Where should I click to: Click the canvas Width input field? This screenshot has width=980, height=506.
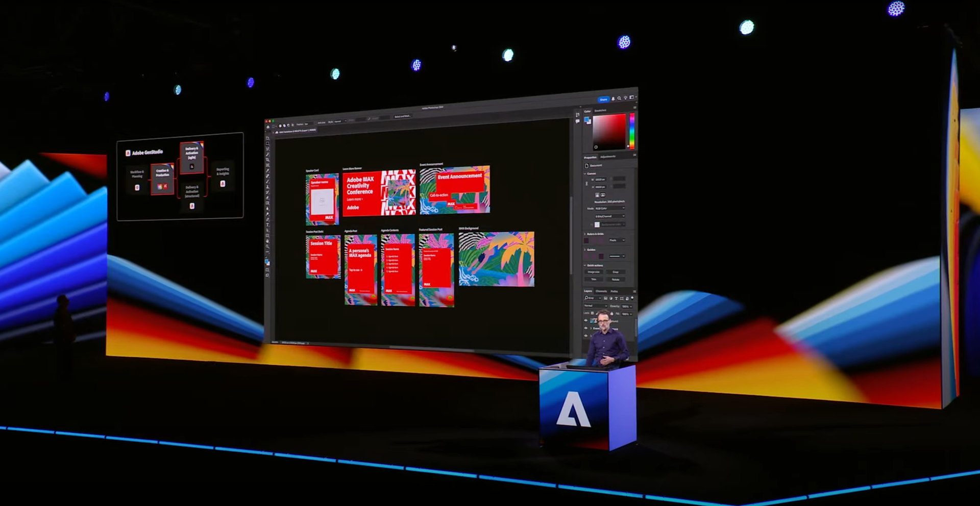tap(600, 180)
